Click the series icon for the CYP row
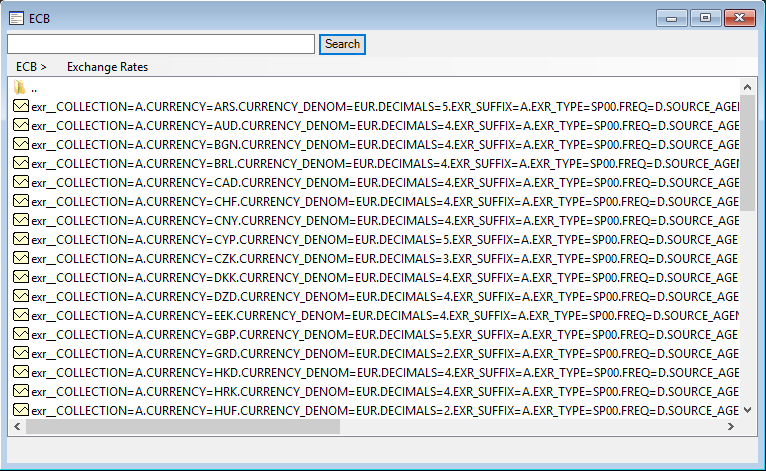766x471 pixels. tap(21, 239)
